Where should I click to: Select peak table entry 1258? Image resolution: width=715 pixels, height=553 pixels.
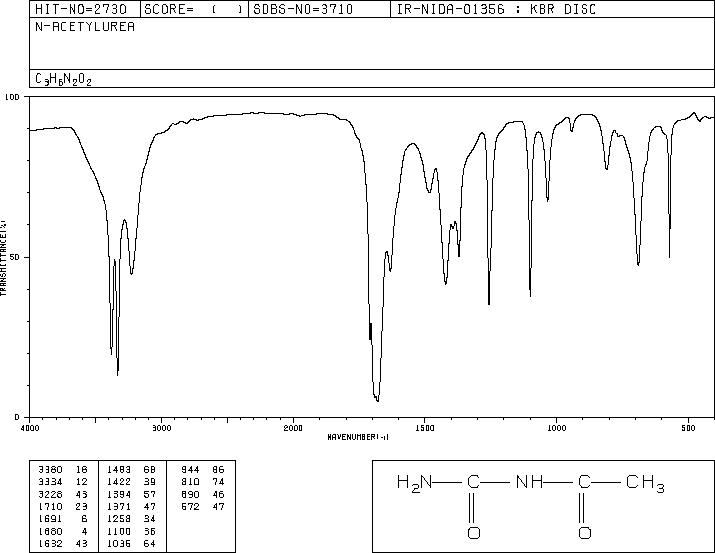pos(119,519)
